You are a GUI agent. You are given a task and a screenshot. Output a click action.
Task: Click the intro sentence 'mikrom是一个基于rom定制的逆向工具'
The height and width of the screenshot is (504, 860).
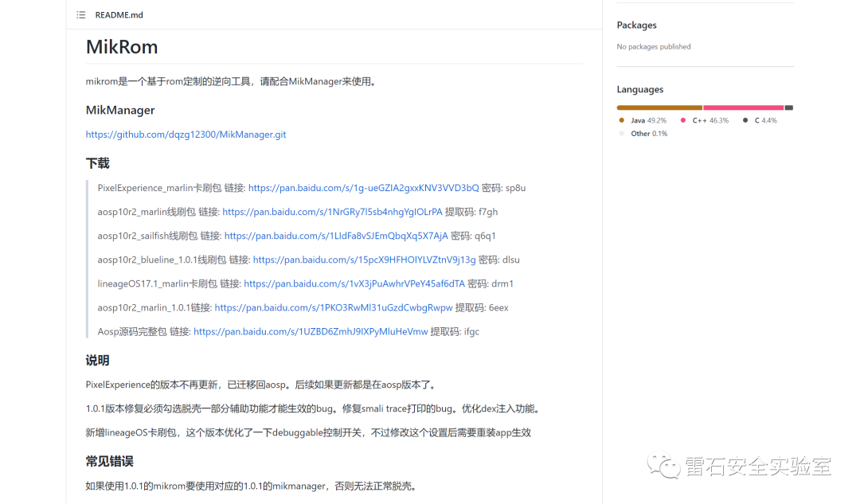point(168,82)
